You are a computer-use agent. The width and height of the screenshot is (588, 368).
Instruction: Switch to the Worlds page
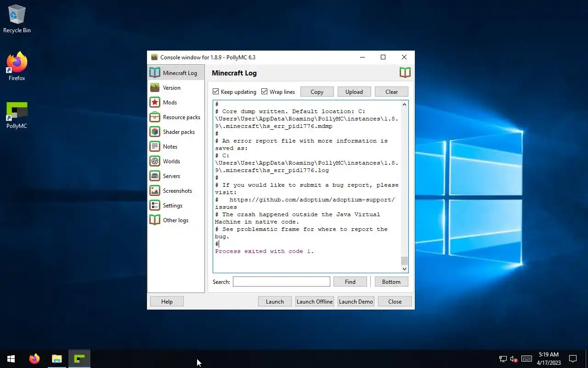pos(176,161)
